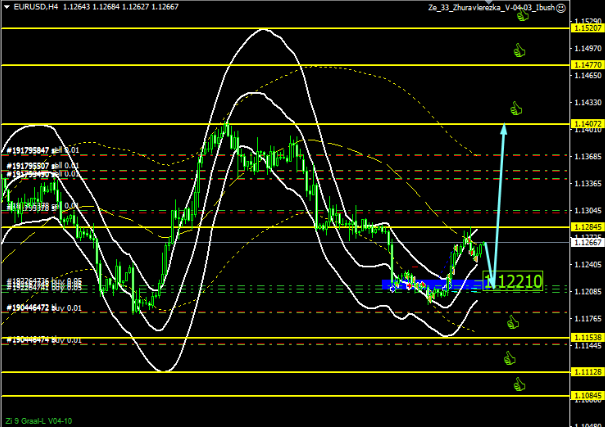Image resolution: width=605 pixels, height=427 pixels.
Task: Click the green 12210 price label
Action: (519, 282)
